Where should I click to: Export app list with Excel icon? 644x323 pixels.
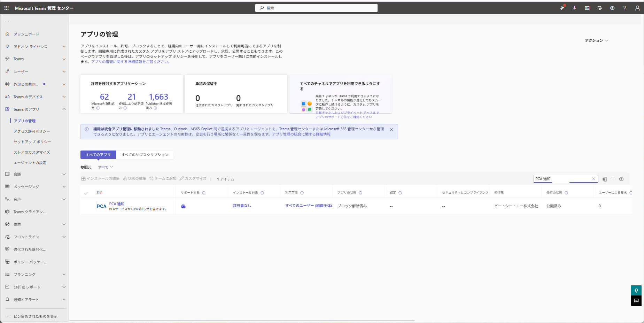(605, 179)
